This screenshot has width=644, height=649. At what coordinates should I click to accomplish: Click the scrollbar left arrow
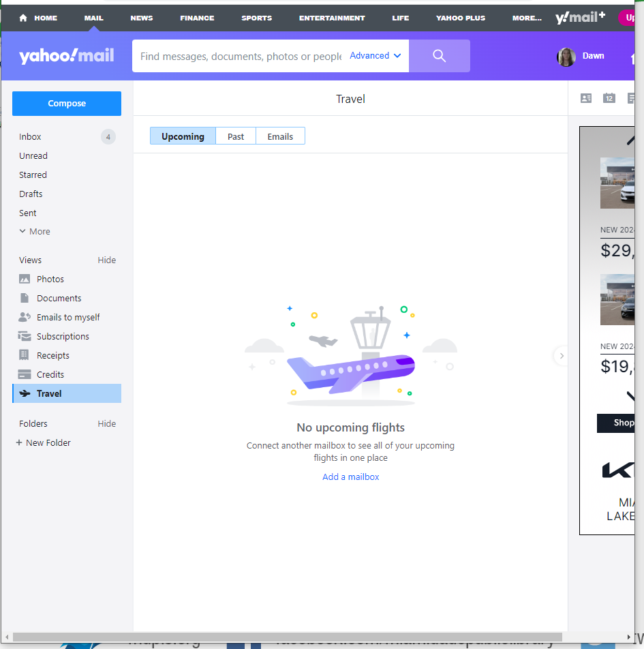coord(7,637)
